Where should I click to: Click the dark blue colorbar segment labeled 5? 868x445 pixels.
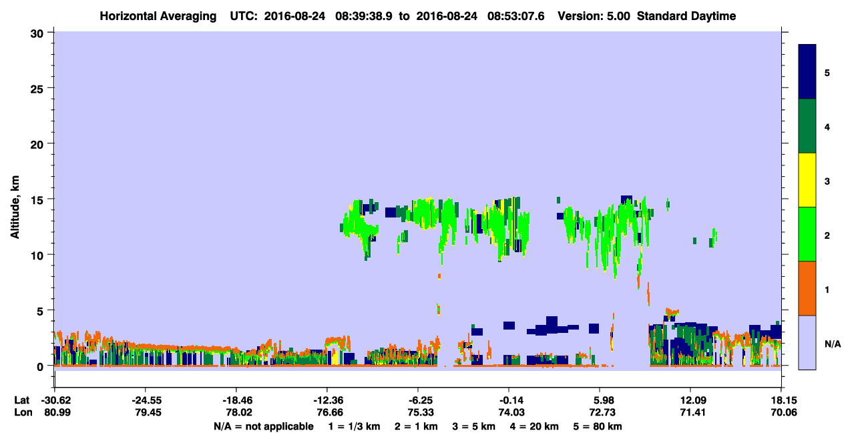[807, 72]
